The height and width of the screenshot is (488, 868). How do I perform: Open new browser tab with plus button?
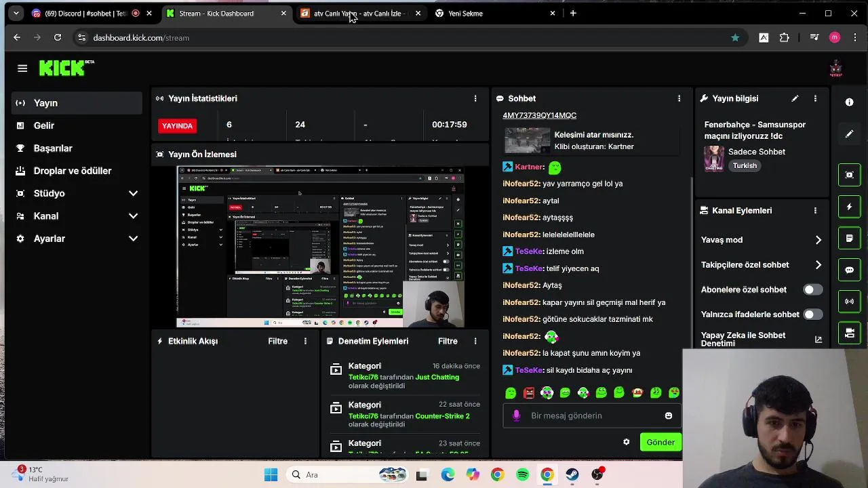coord(573,13)
